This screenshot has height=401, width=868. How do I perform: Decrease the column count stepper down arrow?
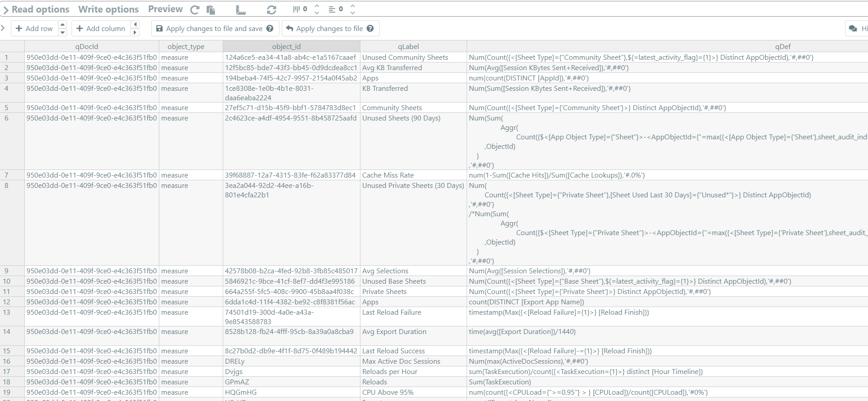pos(317,12)
